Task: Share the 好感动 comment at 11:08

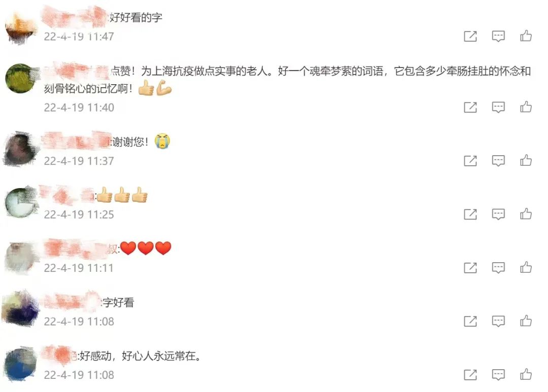Action: click(x=470, y=375)
